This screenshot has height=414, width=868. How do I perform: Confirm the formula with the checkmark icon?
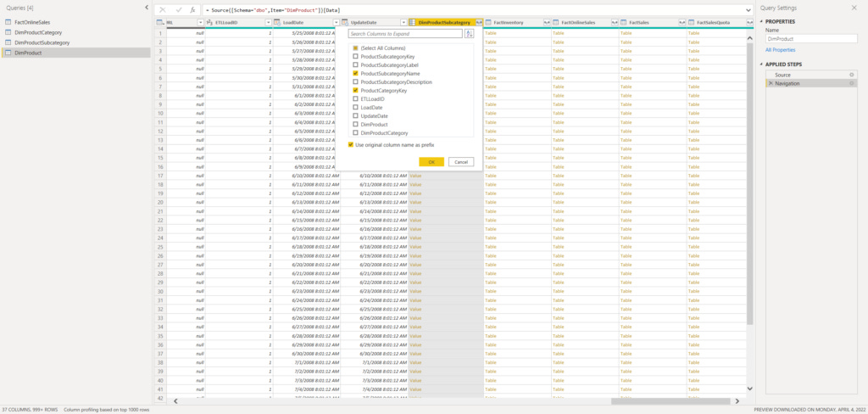point(178,10)
